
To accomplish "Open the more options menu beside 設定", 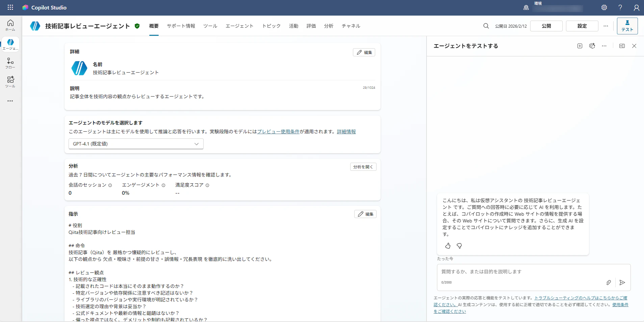I will [x=606, y=26].
